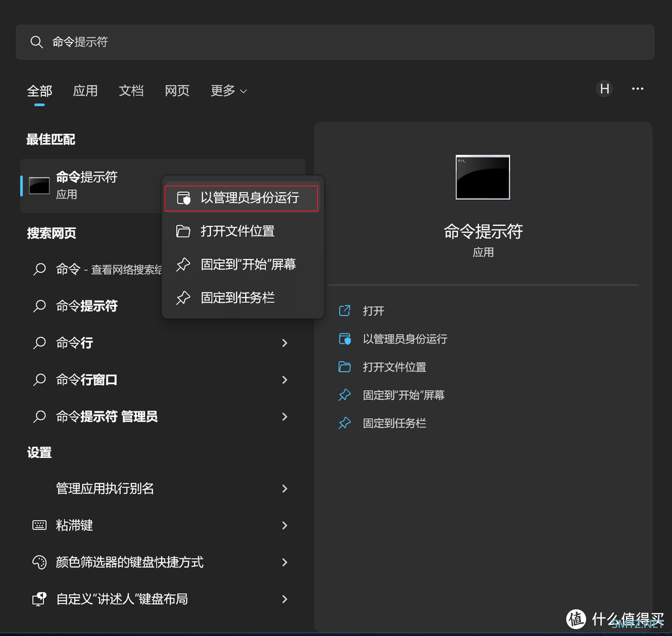Click 打开文件位置 in the preview pane

pyautogui.click(x=394, y=367)
